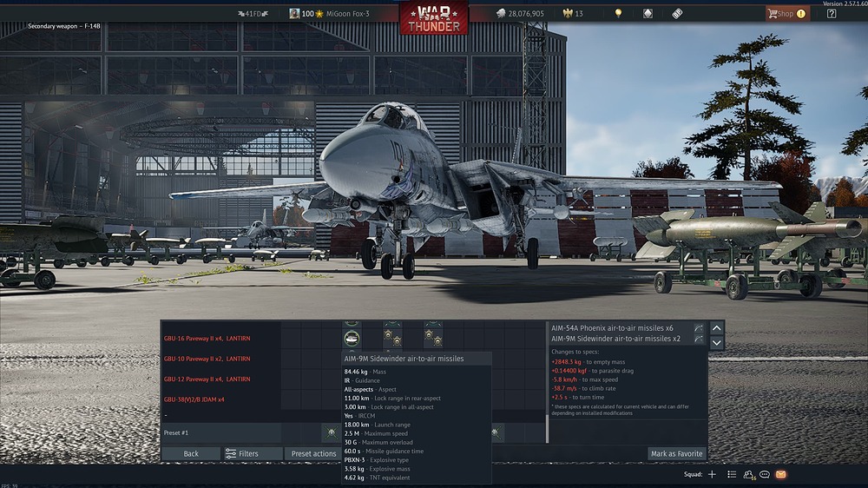This screenshot has height=488, width=868.
Task: Click the Shop alert exclamation badge
Action: pyautogui.click(x=801, y=14)
